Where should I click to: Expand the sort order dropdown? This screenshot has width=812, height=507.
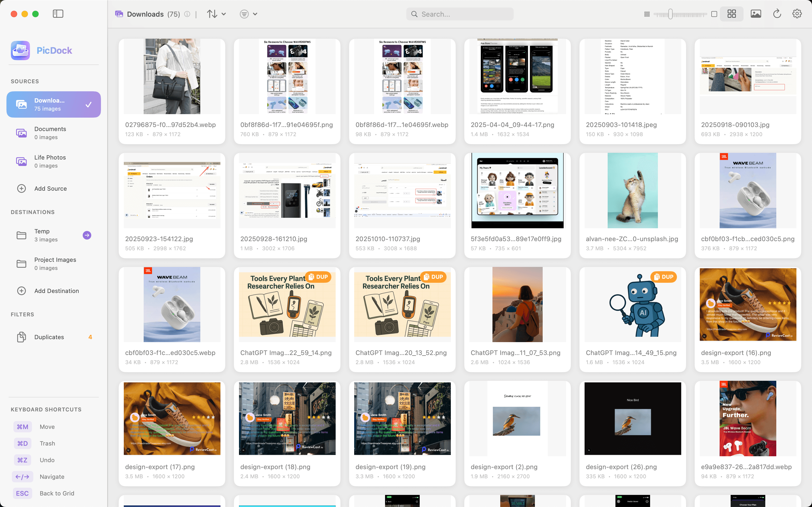pyautogui.click(x=216, y=14)
